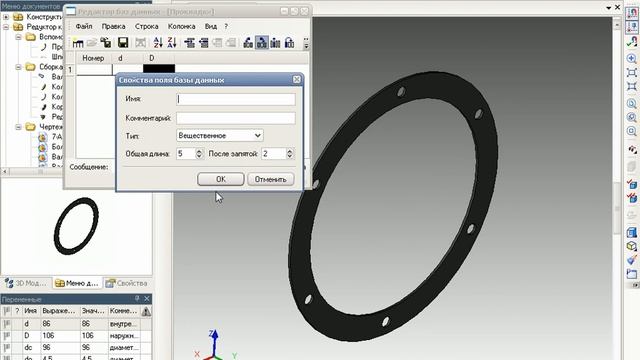Focus the Имя input field
640x360 pixels.
tap(236, 99)
